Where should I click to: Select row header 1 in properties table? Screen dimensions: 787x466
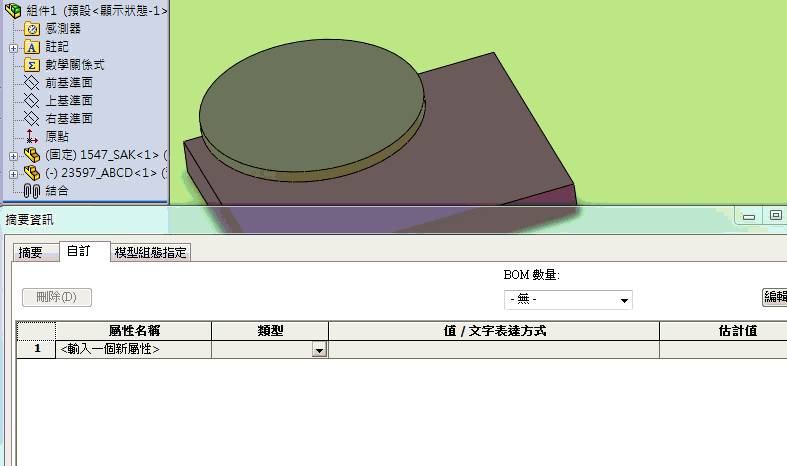click(36, 350)
